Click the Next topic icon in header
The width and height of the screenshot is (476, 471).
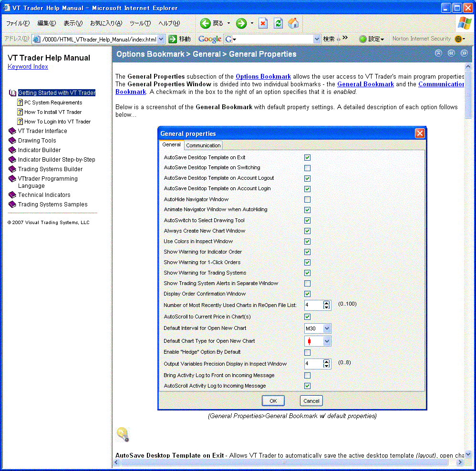coord(464,53)
